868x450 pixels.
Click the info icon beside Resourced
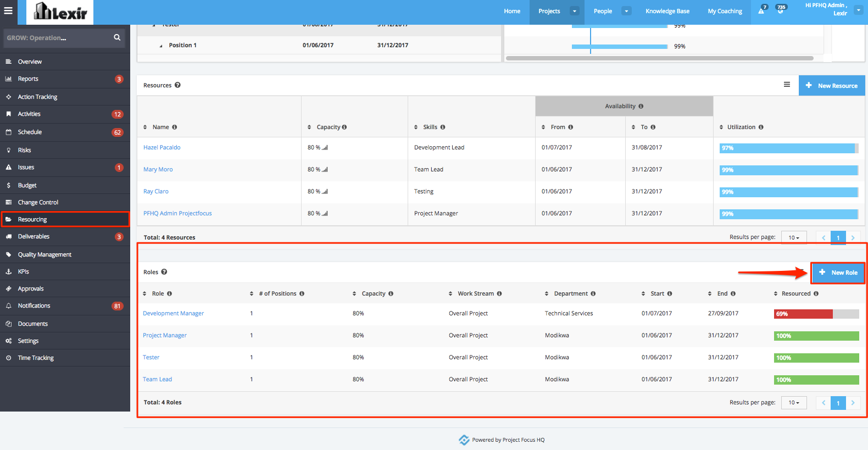[x=816, y=293]
